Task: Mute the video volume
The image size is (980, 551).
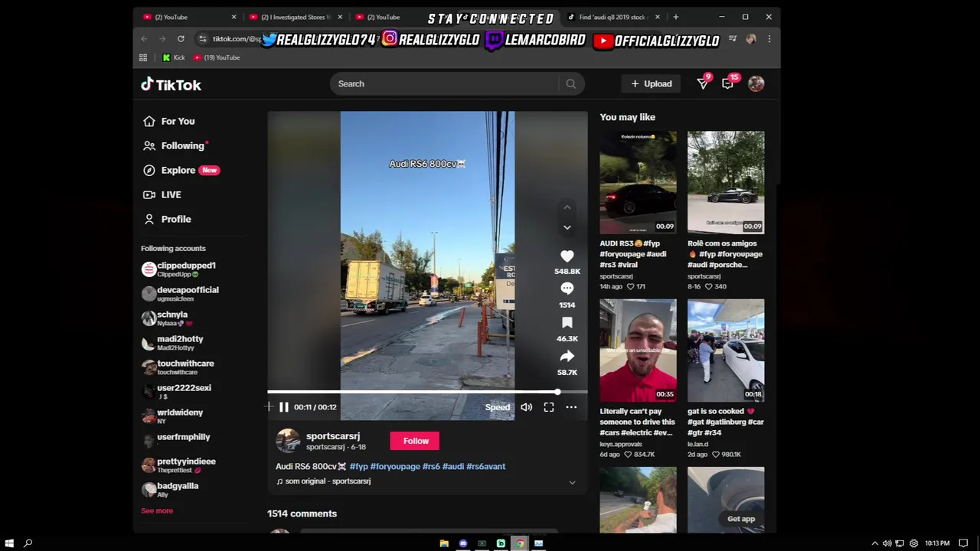Action: (x=526, y=407)
